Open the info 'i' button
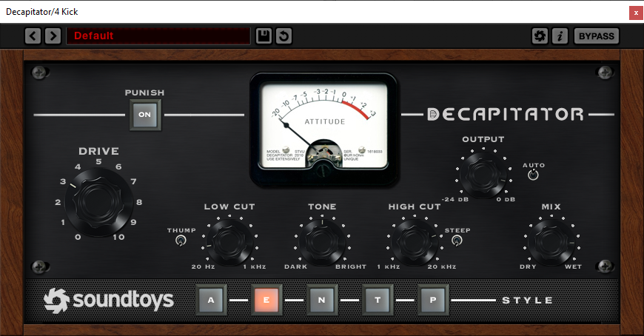This screenshot has width=644, height=336. pyautogui.click(x=560, y=36)
